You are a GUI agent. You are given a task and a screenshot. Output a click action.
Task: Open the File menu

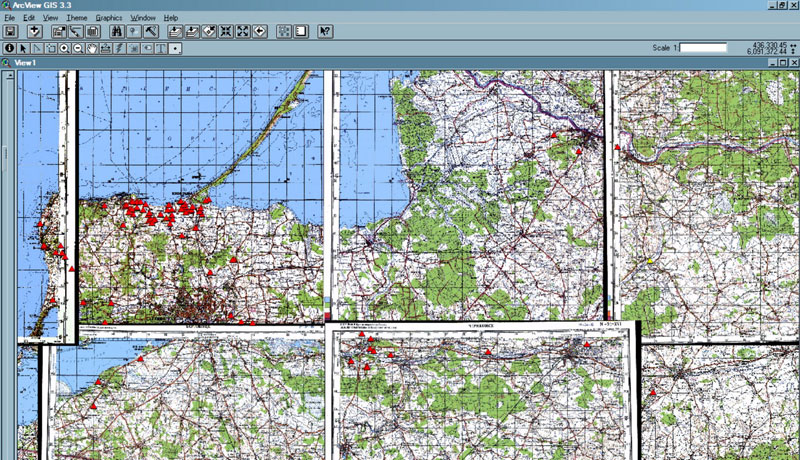coord(10,18)
